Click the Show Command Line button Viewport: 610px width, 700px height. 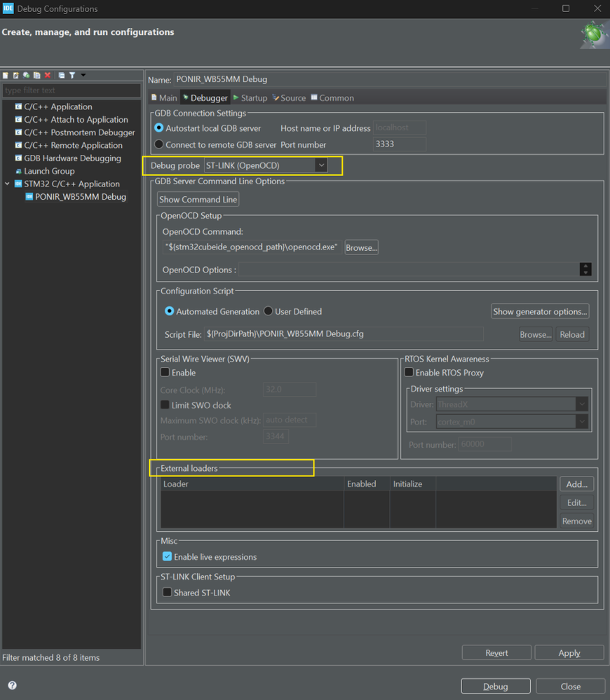[x=198, y=200]
